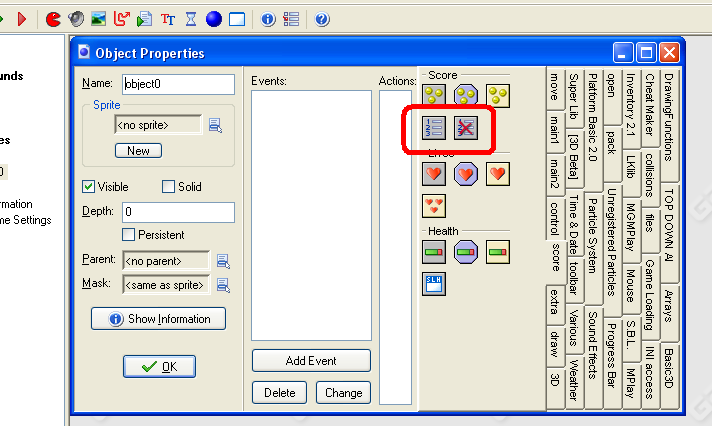Select the Set Score action icon

(435, 96)
